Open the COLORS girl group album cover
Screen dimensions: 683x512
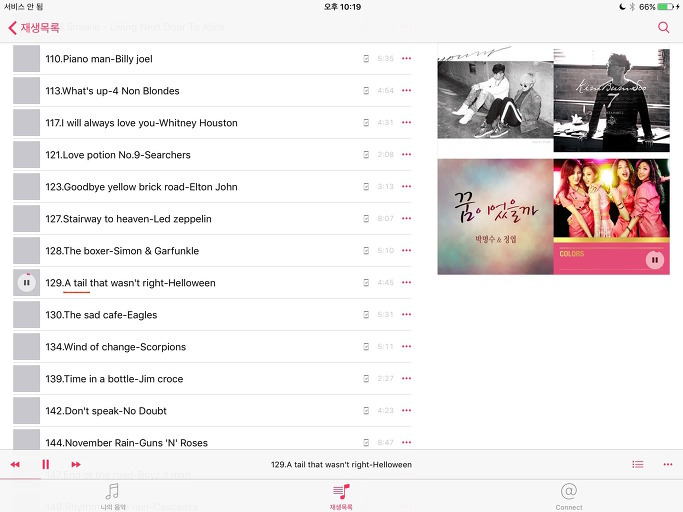[612, 217]
